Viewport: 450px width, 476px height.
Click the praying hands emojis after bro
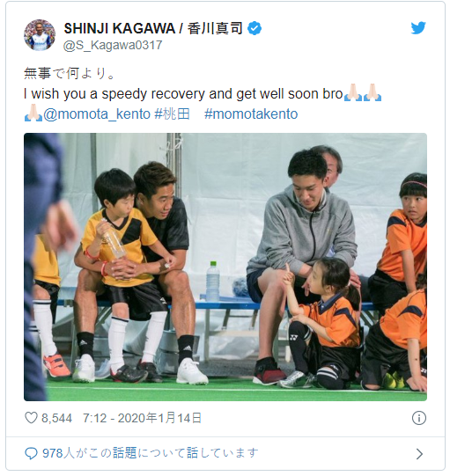363,92
